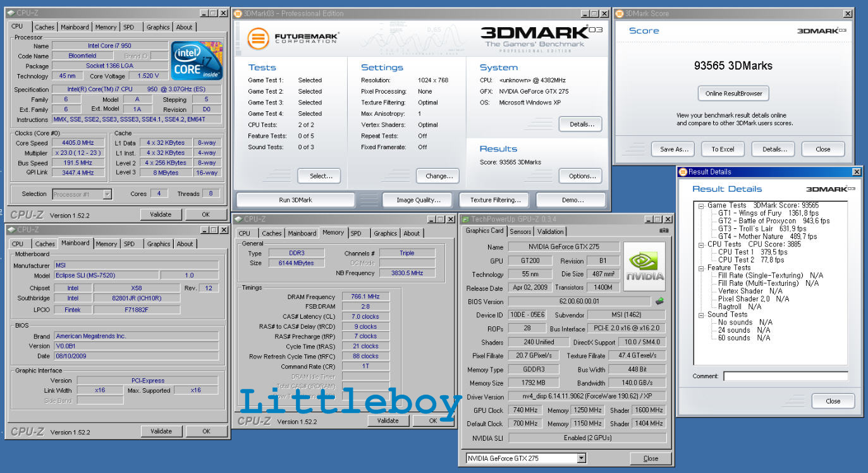This screenshot has width=868, height=473.
Task: Click the GPU-Z title bar icon
Action: click(x=465, y=219)
